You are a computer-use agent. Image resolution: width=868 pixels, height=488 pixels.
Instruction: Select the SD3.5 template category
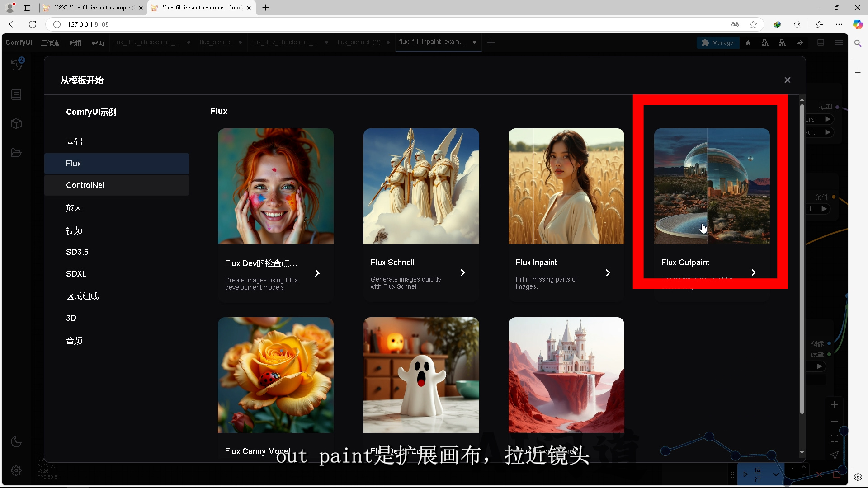(77, 252)
